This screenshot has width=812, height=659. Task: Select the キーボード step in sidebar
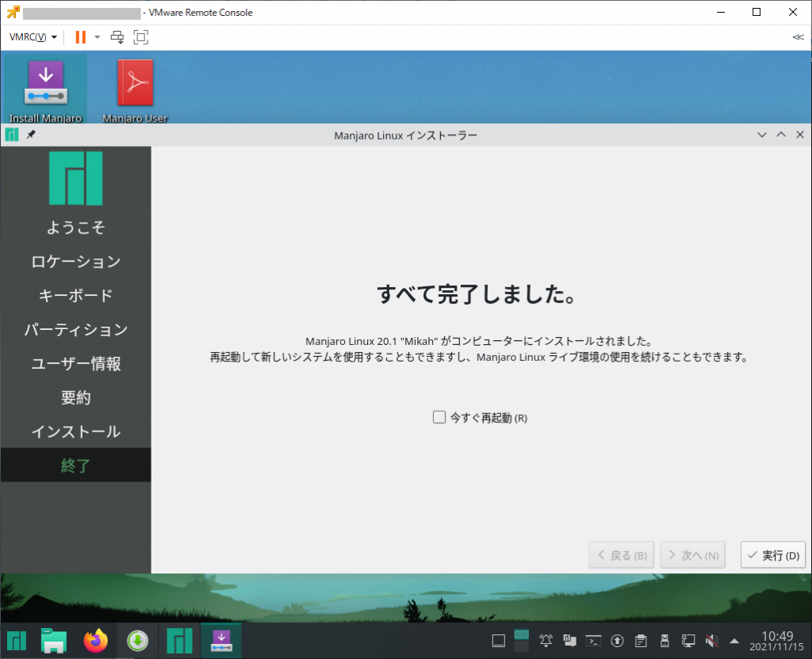[x=75, y=295]
